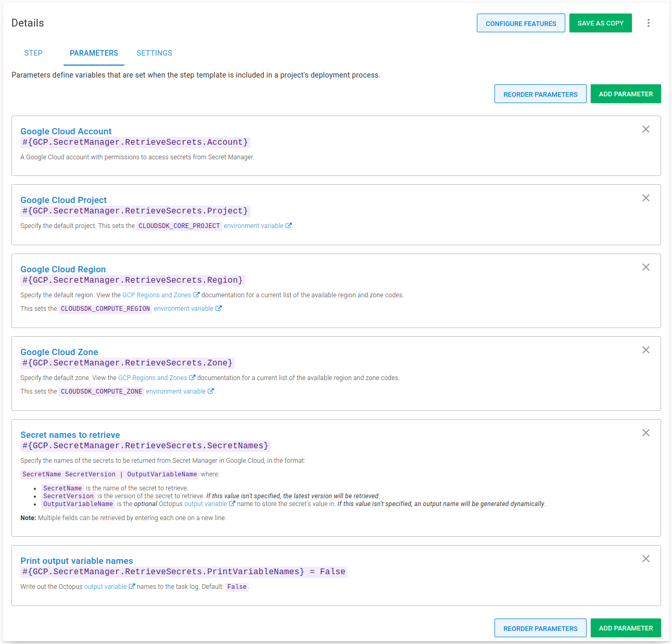Edit the Google Cloud Zone parameter title
This screenshot has height=644, width=672.
click(59, 352)
